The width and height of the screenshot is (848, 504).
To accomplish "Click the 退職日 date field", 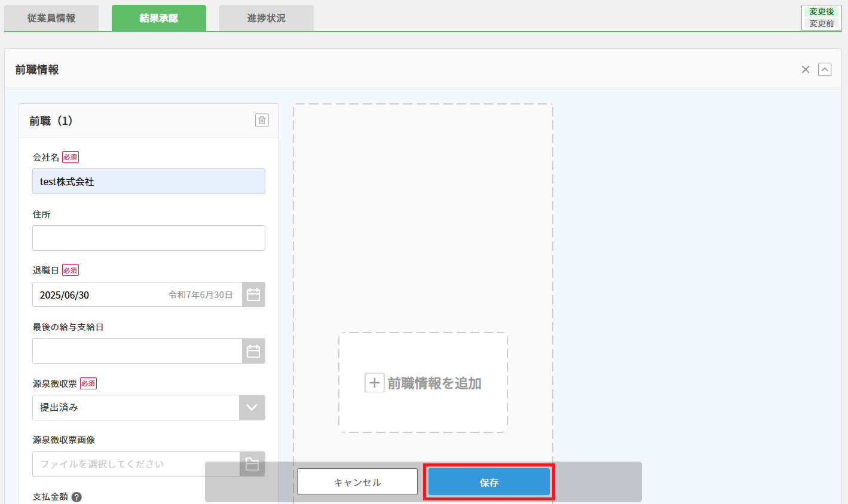I will click(x=137, y=294).
